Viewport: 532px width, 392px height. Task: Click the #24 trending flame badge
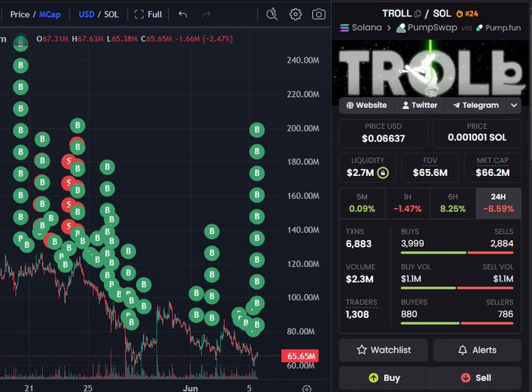pyautogui.click(x=467, y=13)
